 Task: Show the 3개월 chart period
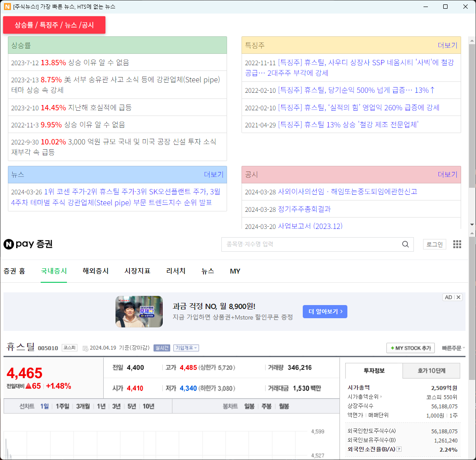pyautogui.click(x=83, y=406)
